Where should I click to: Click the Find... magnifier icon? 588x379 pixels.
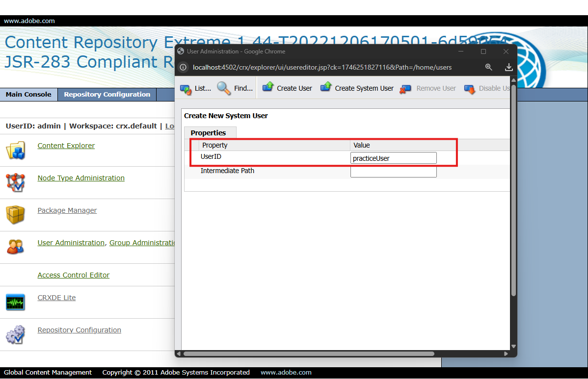224,88
